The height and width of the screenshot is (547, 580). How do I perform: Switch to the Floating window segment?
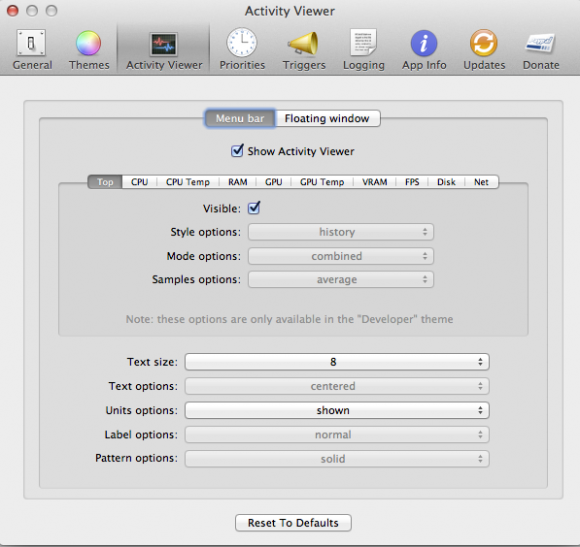pyautogui.click(x=327, y=118)
